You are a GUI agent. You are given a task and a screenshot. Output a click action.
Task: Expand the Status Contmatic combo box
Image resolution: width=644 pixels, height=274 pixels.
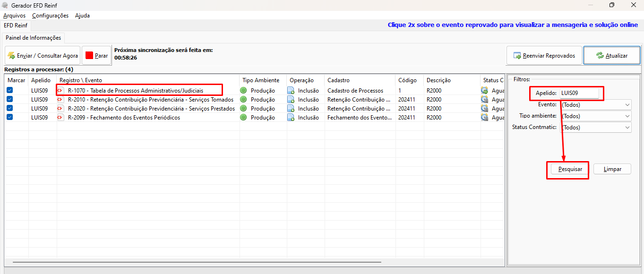[596, 127]
